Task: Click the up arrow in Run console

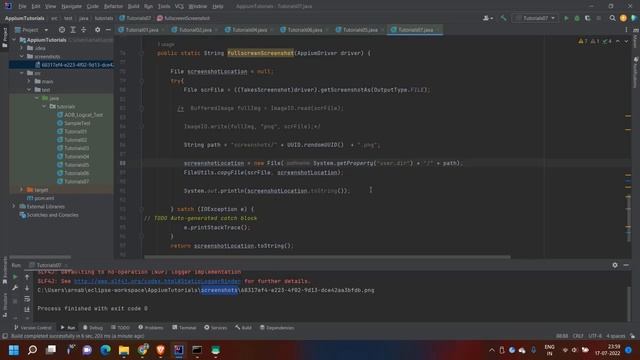Action: pyautogui.click(x=27, y=277)
